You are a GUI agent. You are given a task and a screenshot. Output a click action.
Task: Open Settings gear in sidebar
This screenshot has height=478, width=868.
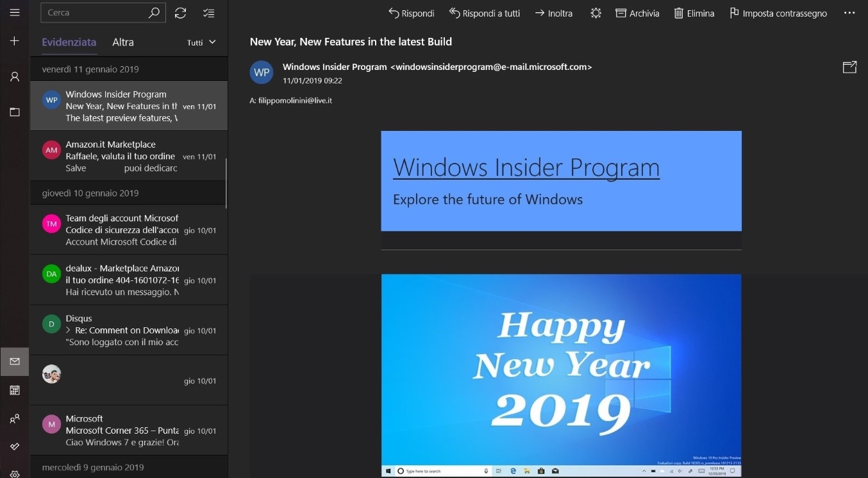point(15,474)
